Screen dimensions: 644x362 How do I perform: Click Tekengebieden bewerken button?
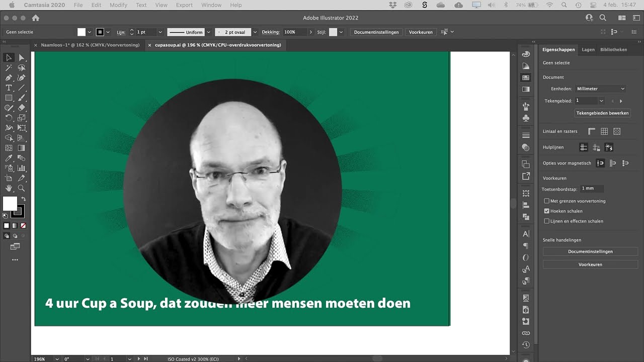tap(602, 113)
